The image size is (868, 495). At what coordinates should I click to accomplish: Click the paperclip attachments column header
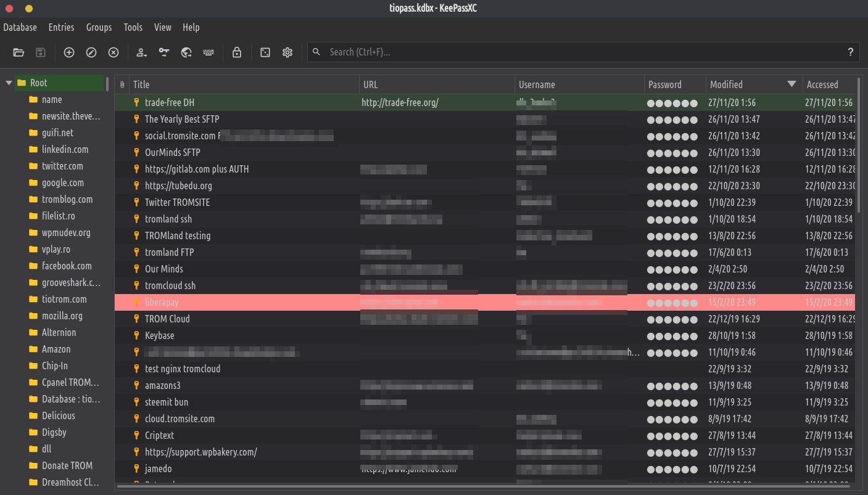(x=122, y=84)
